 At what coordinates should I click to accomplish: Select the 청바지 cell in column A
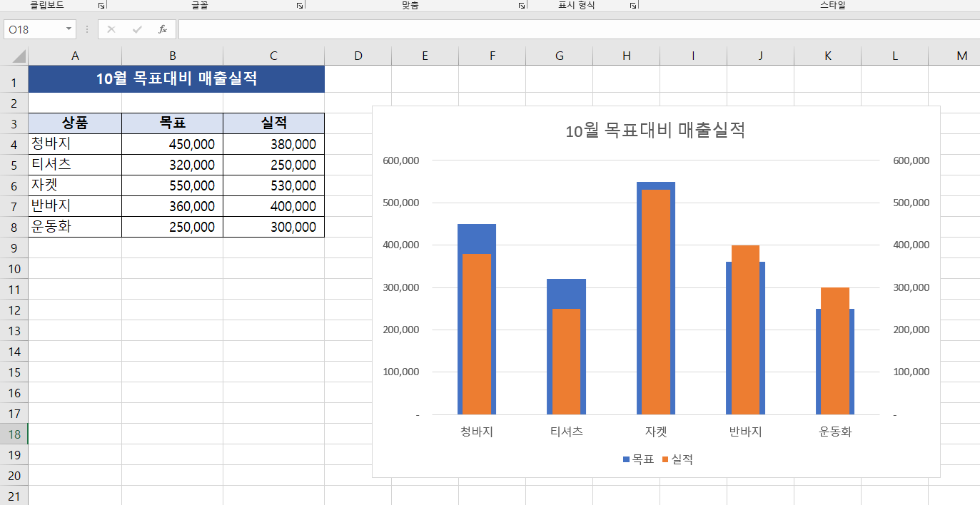coord(75,144)
